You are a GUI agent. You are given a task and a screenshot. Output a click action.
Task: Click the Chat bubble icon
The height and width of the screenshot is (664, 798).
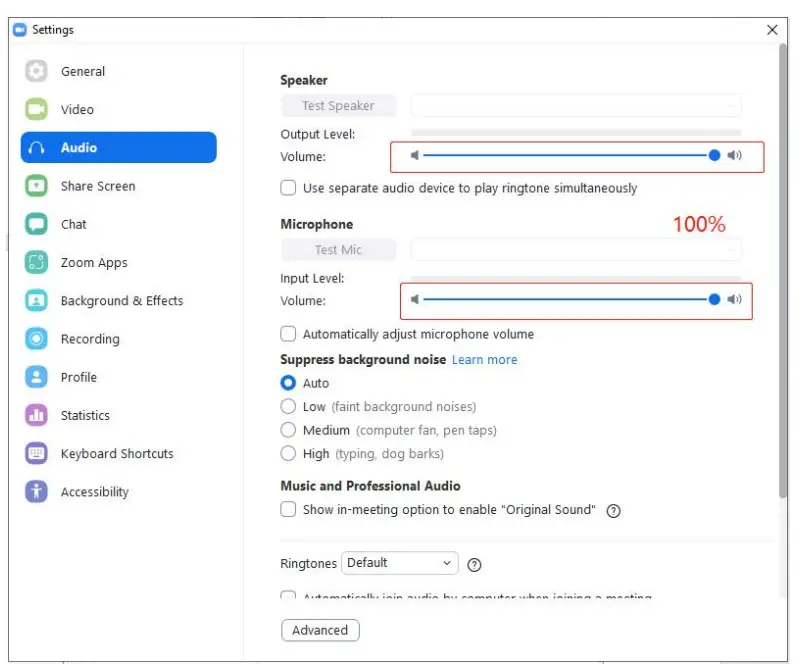37,224
